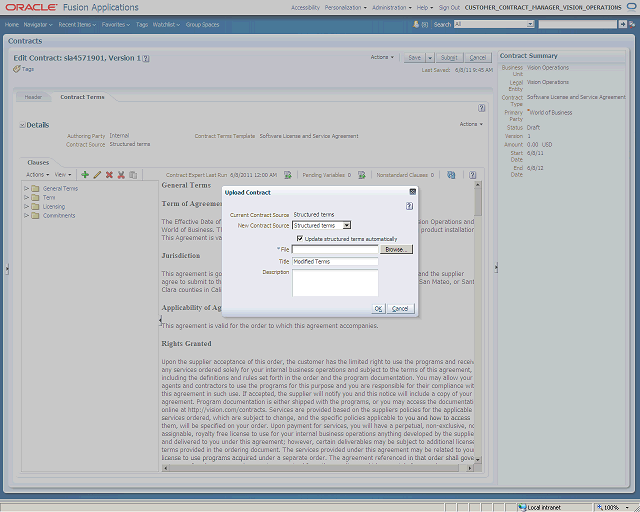
Task: Open the zoom 100% dropdown in status bar
Action: pyautogui.click(x=627, y=508)
